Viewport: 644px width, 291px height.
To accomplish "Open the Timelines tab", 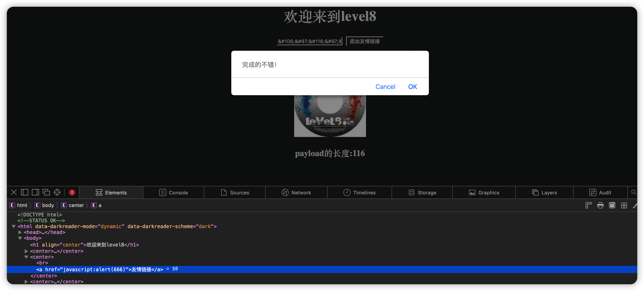I will [359, 192].
